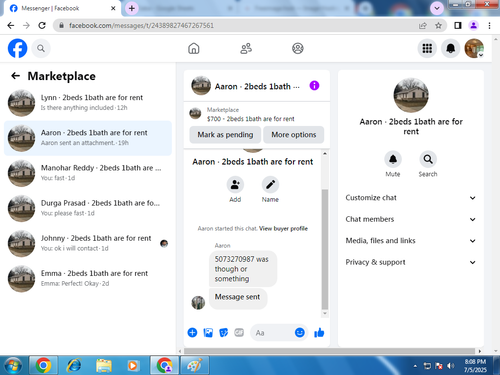Bookmark this page with the star icon

point(438,25)
